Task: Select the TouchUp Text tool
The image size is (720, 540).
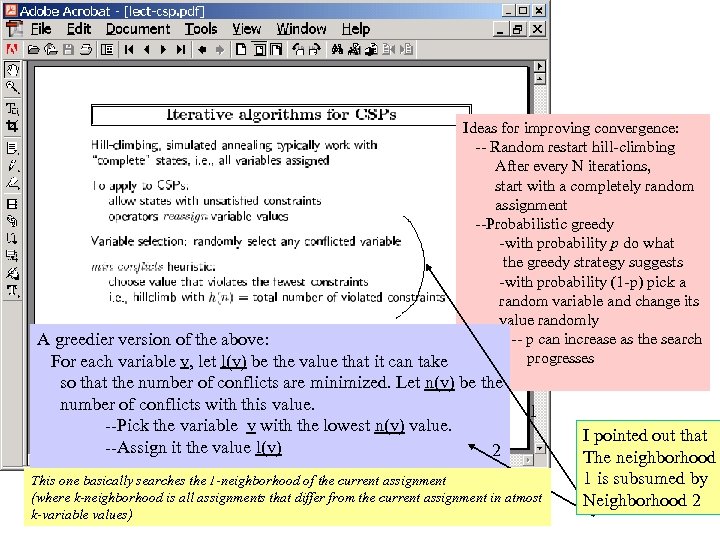Action: point(12,291)
